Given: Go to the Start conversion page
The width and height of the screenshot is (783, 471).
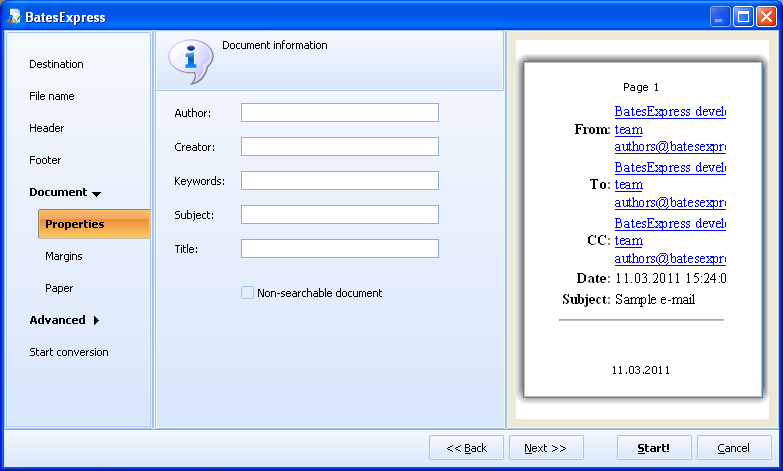Looking at the screenshot, I should pyautogui.click(x=68, y=352).
